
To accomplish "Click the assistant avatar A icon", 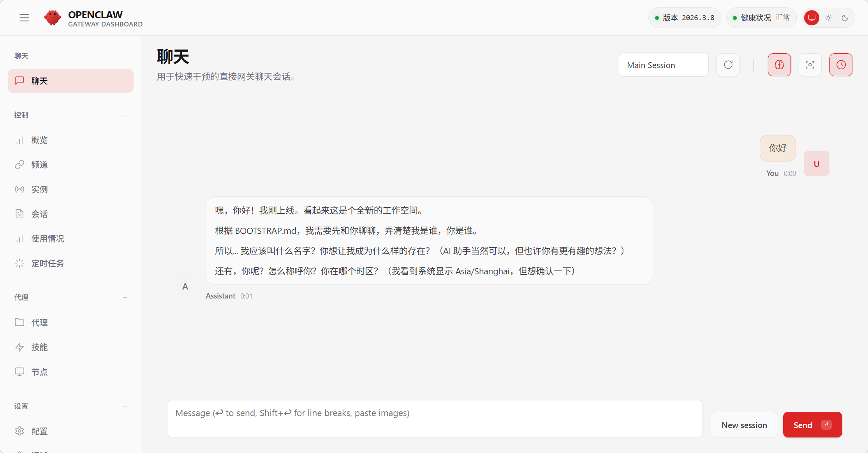I will (x=185, y=287).
